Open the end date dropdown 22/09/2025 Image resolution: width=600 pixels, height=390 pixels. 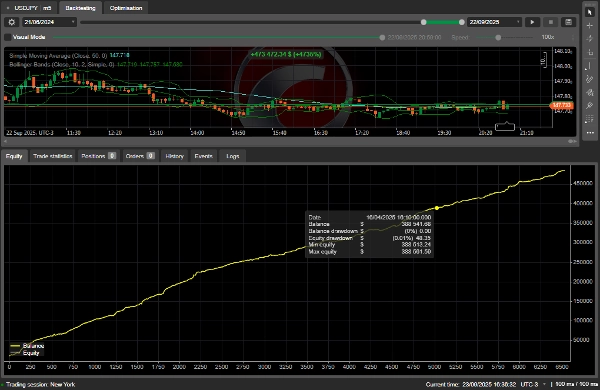(x=494, y=22)
